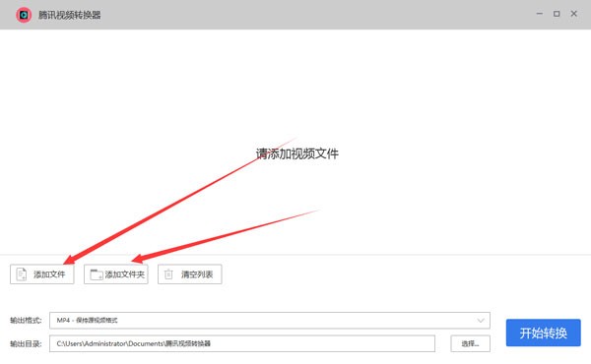Open the MP4 output format combo box

[270, 321]
